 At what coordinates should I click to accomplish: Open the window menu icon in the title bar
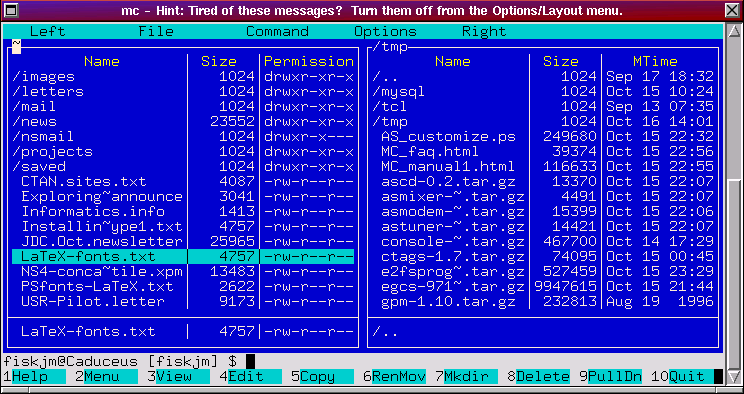(x=10, y=9)
